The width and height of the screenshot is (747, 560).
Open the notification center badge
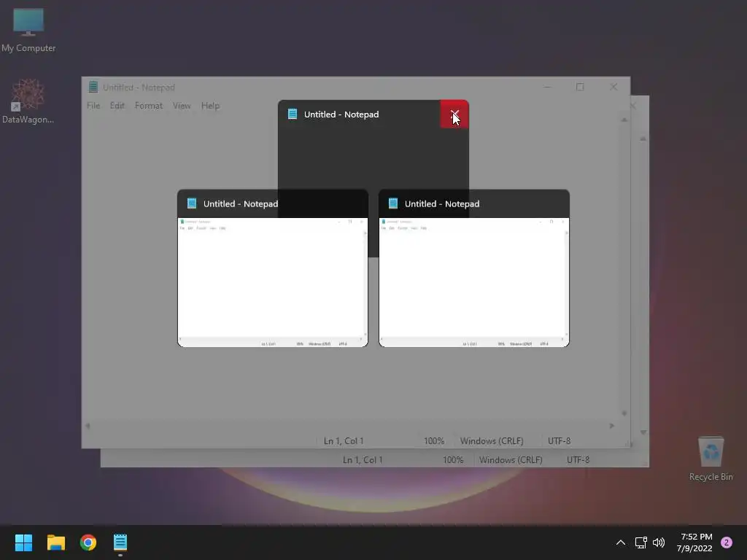727,542
